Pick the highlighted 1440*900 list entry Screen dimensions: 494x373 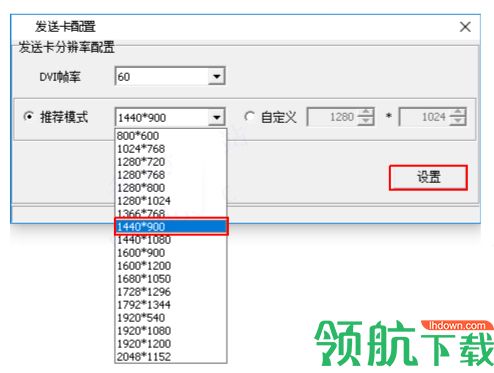click(x=171, y=227)
